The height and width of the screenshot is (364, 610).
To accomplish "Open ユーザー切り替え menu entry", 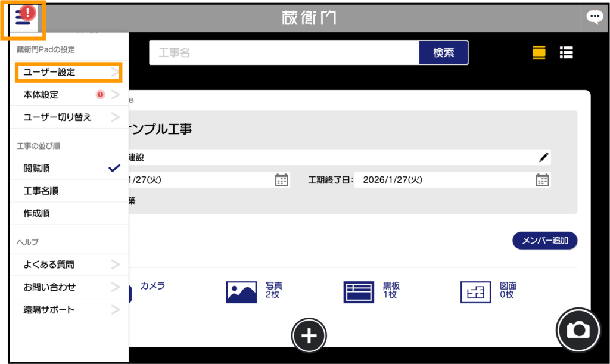I will click(69, 117).
